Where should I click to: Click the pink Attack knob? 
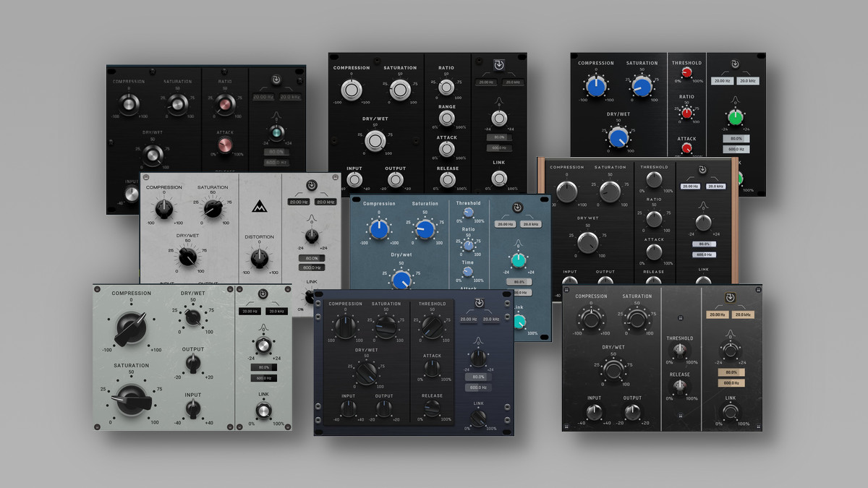click(x=225, y=146)
